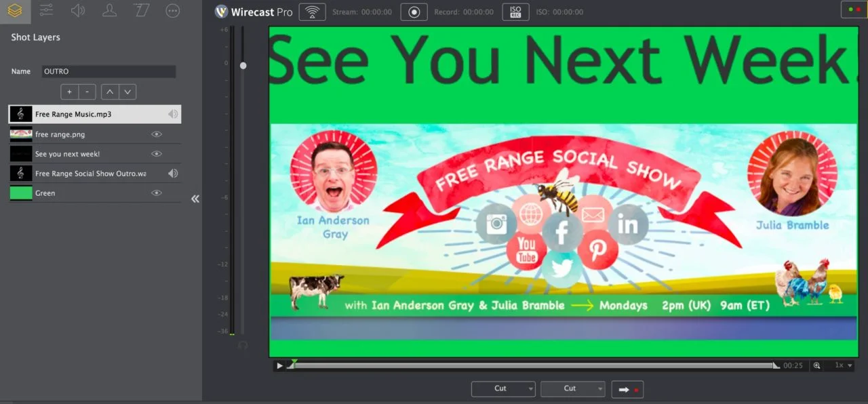
Task: Mute the Free Range Social Show Outro layer
Action: point(173,174)
